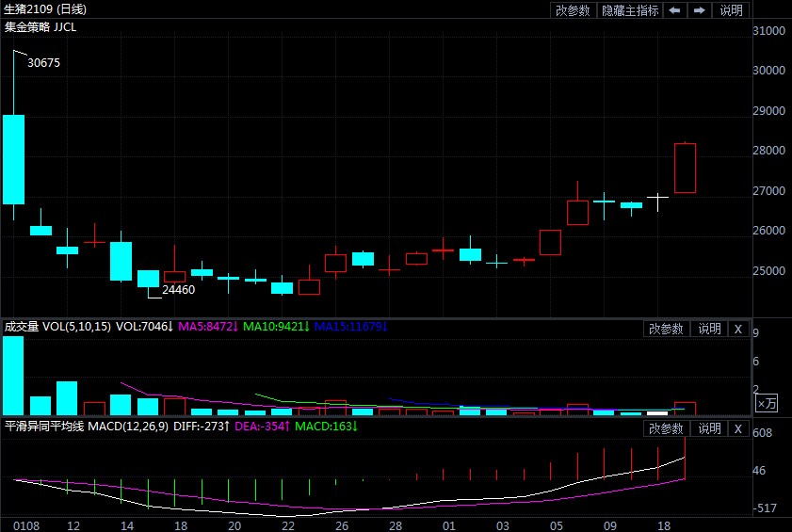Click the right arrow navigation icon
This screenshot has height=532, width=792.
[x=699, y=10]
